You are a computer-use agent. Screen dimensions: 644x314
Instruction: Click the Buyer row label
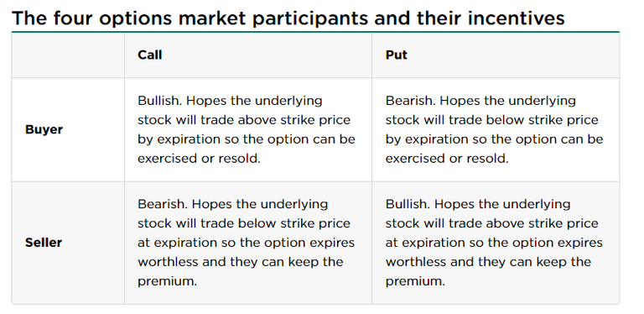[44, 129]
